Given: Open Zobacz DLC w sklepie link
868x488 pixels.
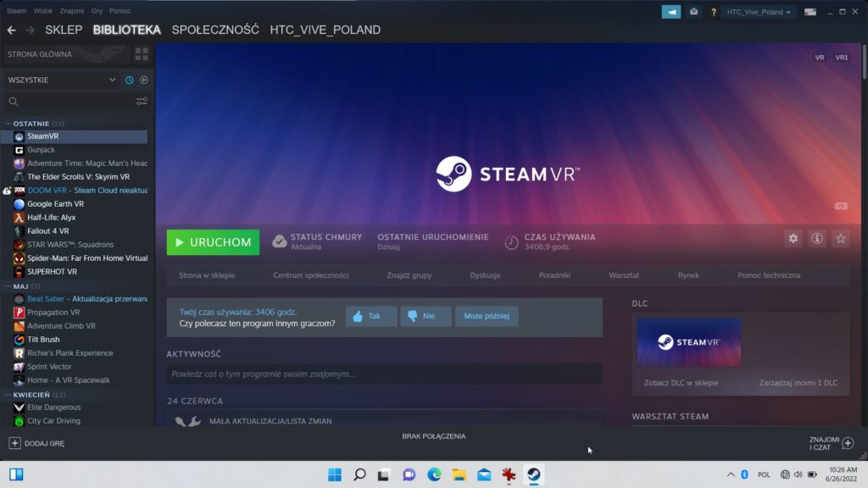Looking at the screenshot, I should pyautogui.click(x=682, y=383).
